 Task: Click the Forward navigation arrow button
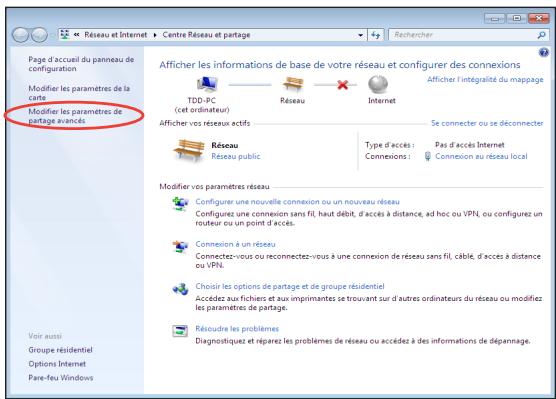(39, 35)
